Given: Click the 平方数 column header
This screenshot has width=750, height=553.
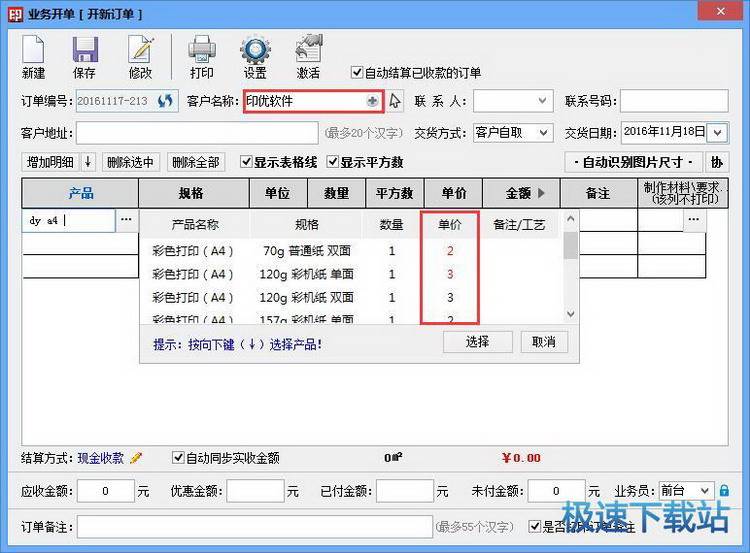Looking at the screenshot, I should coord(395,193).
